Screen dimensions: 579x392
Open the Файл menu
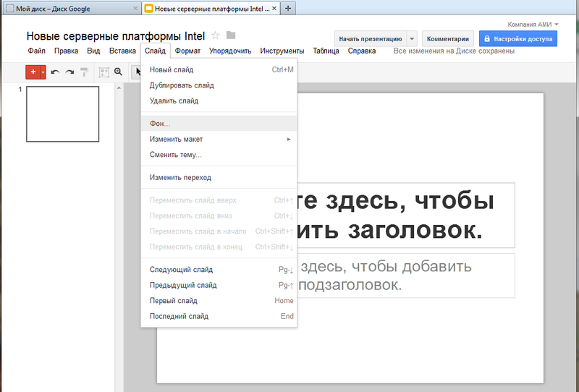tap(37, 51)
